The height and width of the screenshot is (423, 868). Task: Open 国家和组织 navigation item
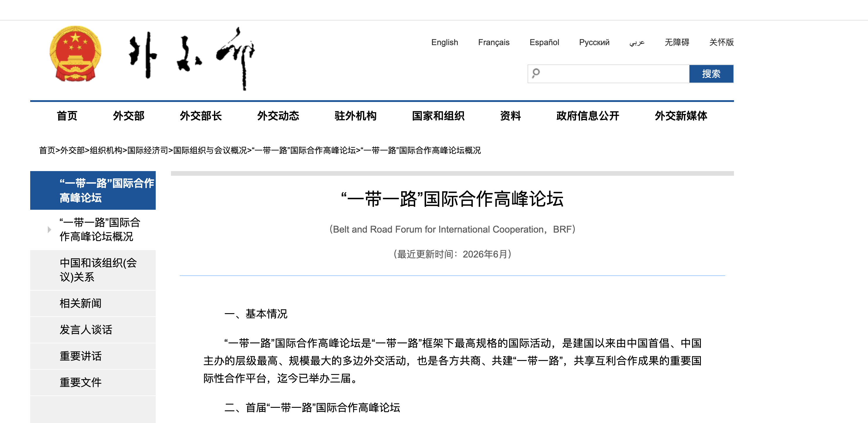tap(438, 116)
